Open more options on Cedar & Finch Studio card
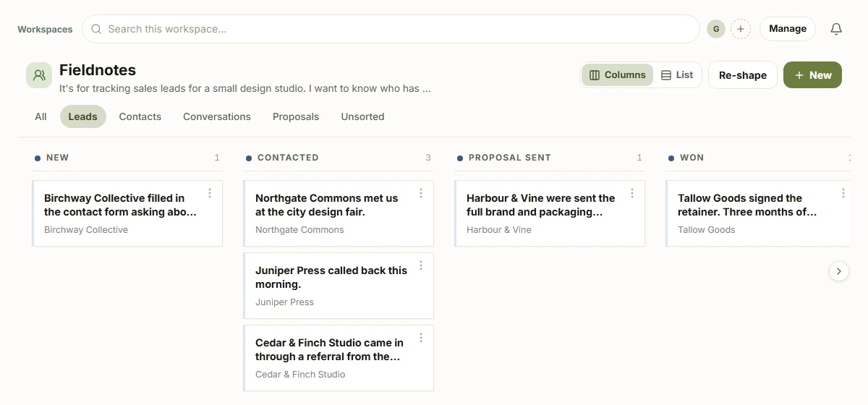 point(421,338)
